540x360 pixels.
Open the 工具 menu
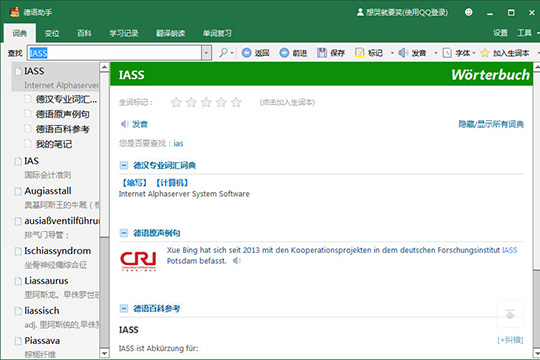pos(525,33)
